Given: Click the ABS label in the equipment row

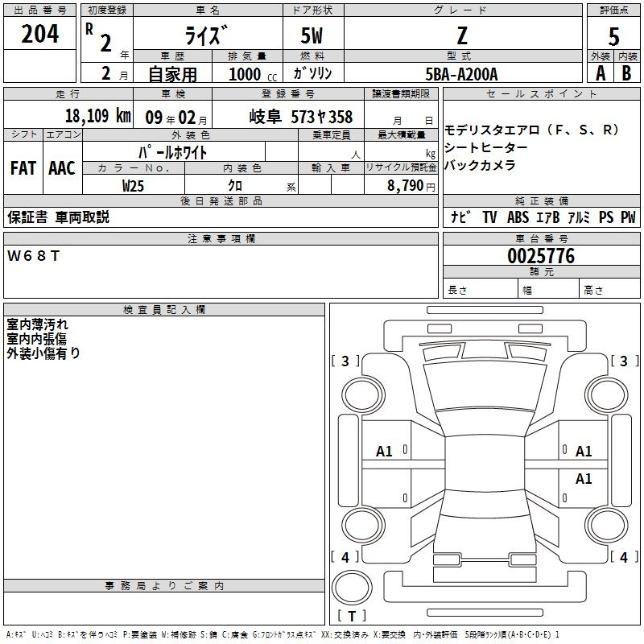Looking at the screenshot, I should tap(518, 217).
